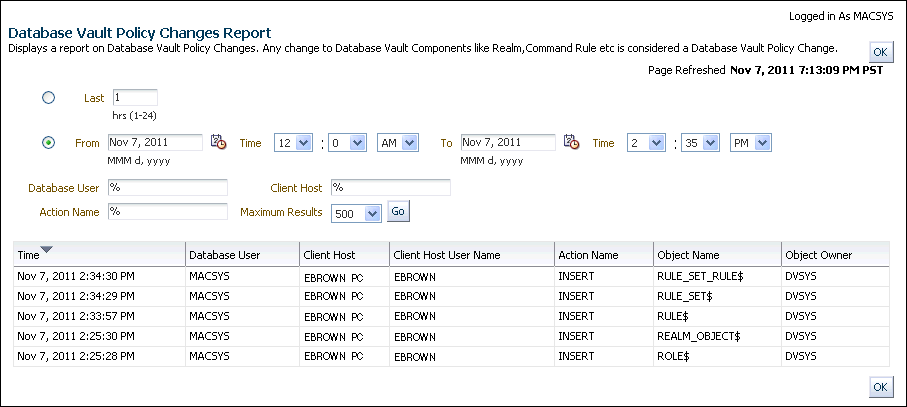Image resolution: width=907 pixels, height=407 pixels.
Task: Click the Action Name input field
Action: [x=168, y=212]
